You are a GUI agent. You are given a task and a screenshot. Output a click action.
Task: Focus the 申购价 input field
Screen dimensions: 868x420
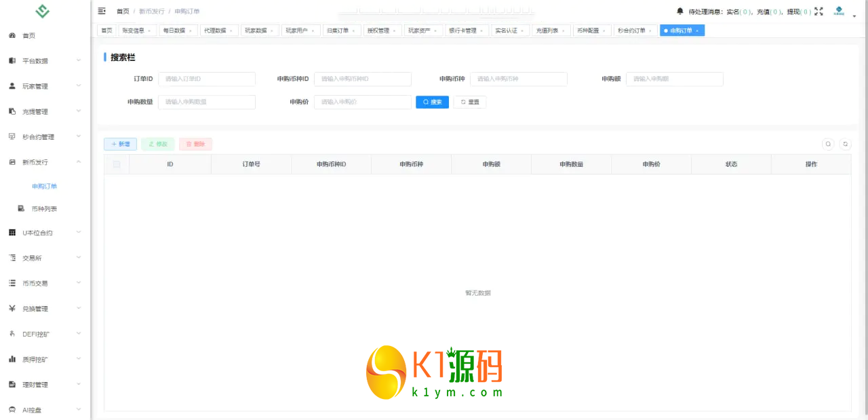363,102
